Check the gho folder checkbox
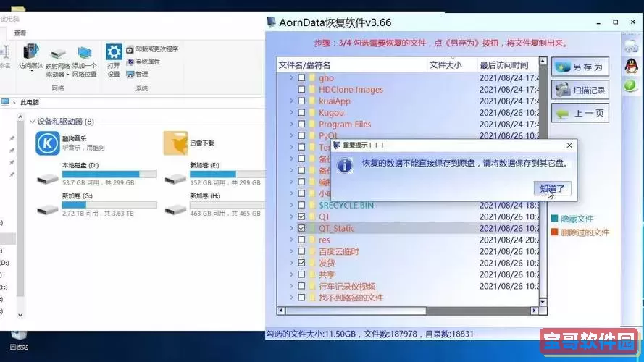This screenshot has height=362, width=644. [301, 77]
